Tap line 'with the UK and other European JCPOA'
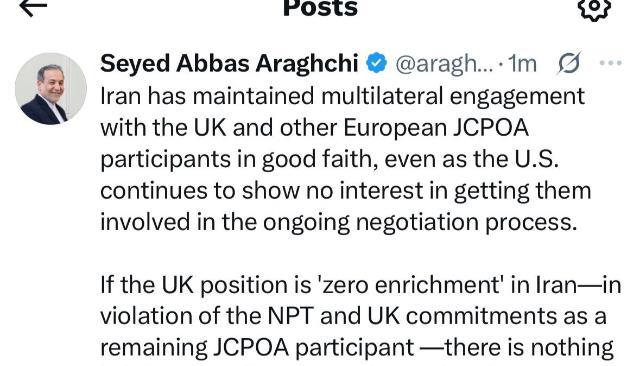Screen dimensions: 640x366 click(314, 128)
